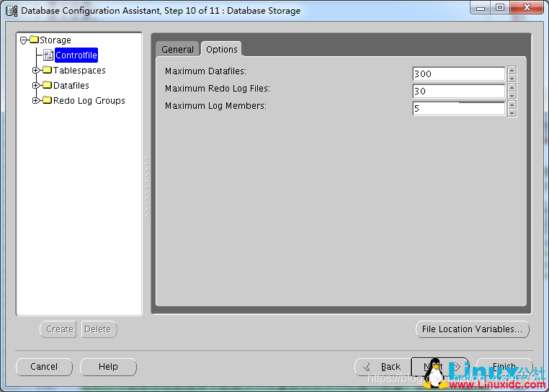
Task: Click the Controlfile document icon
Action: pos(48,55)
